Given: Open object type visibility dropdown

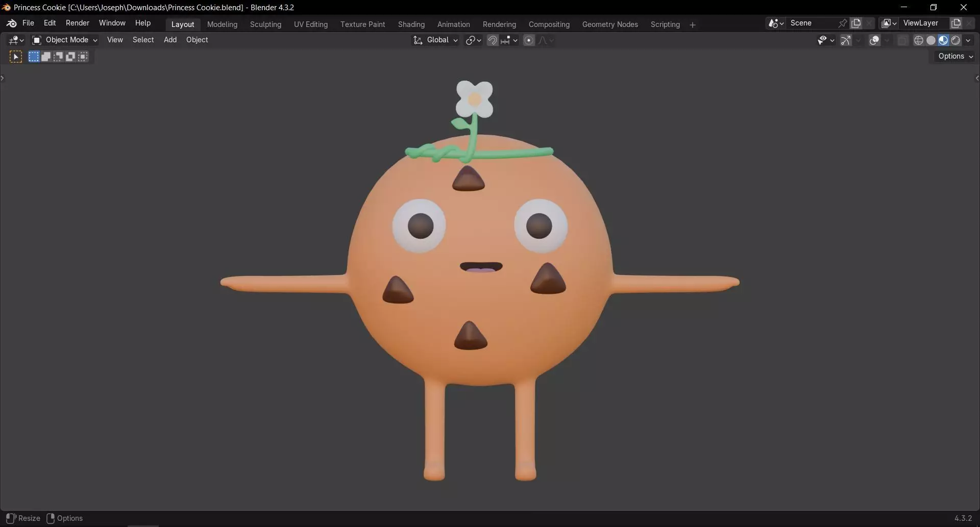Looking at the screenshot, I should coord(825,40).
